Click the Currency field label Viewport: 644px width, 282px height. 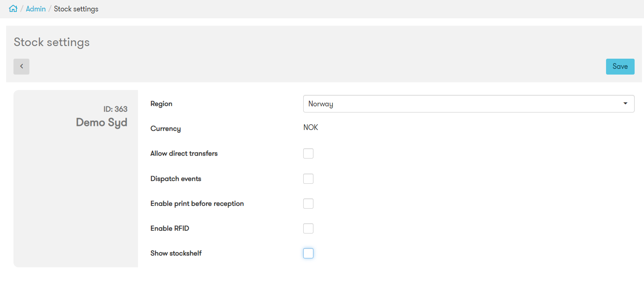165,129
